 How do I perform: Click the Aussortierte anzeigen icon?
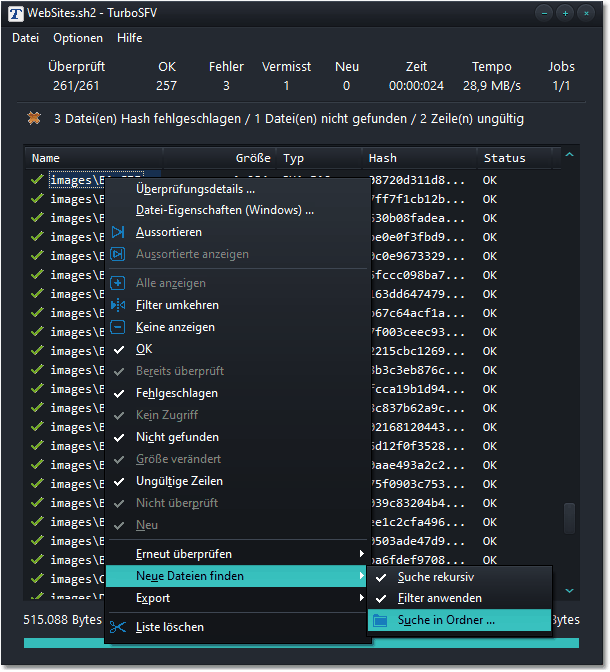click(x=118, y=254)
